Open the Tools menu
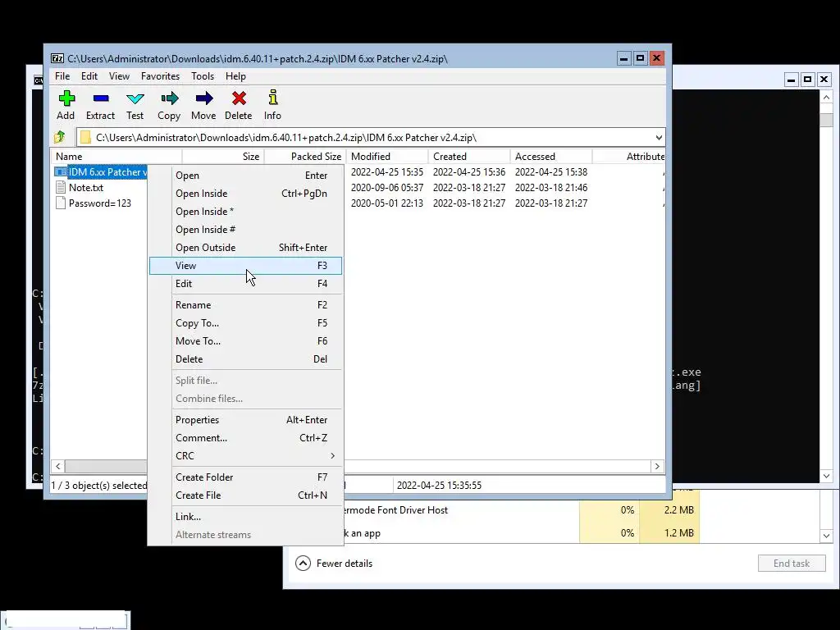This screenshot has height=630, width=840. coord(203,76)
